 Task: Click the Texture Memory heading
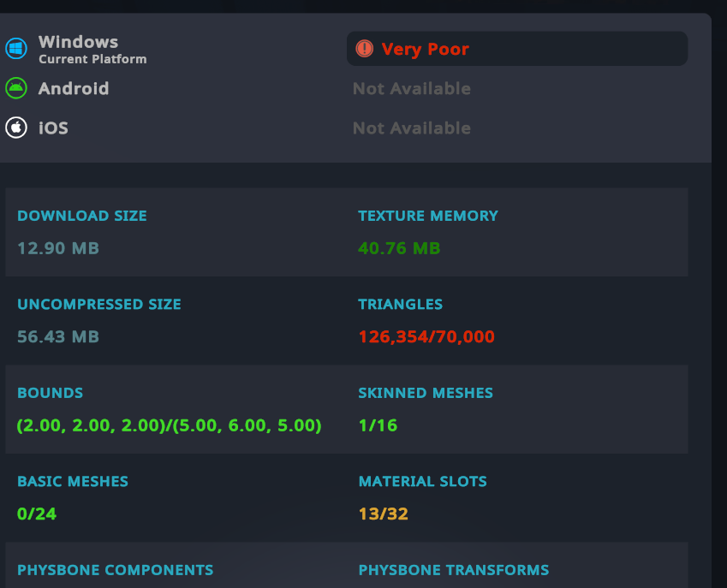coord(428,216)
